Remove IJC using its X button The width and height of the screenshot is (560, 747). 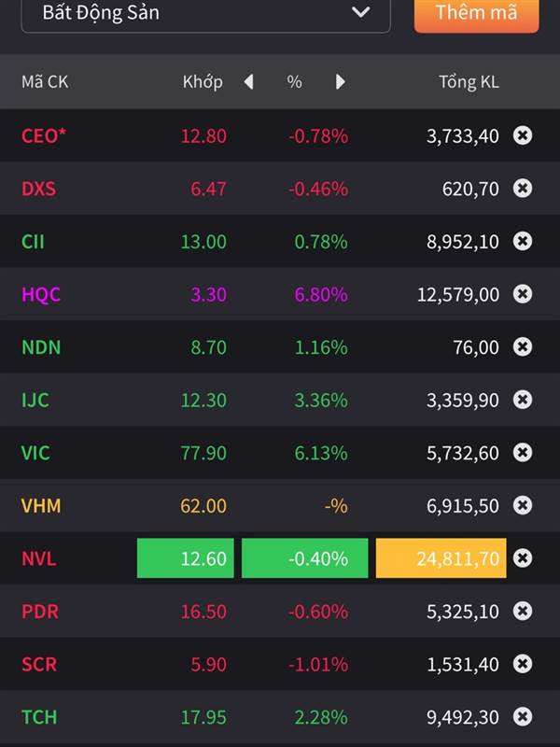pos(523,400)
